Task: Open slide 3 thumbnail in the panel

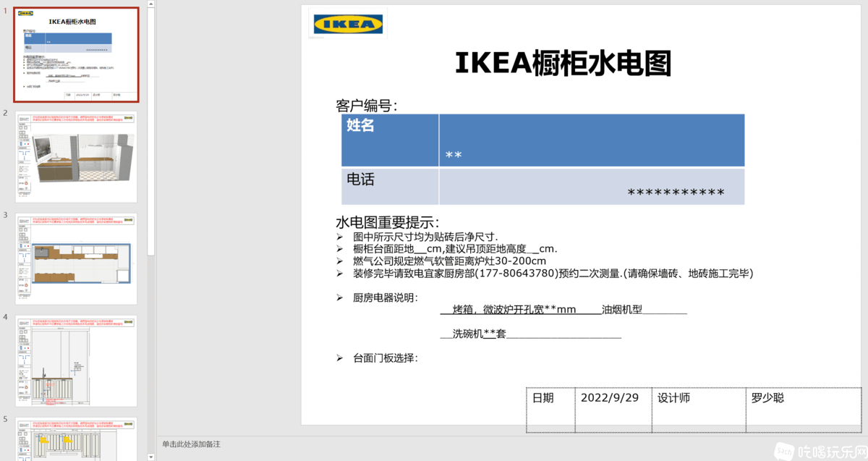Action: (x=76, y=259)
